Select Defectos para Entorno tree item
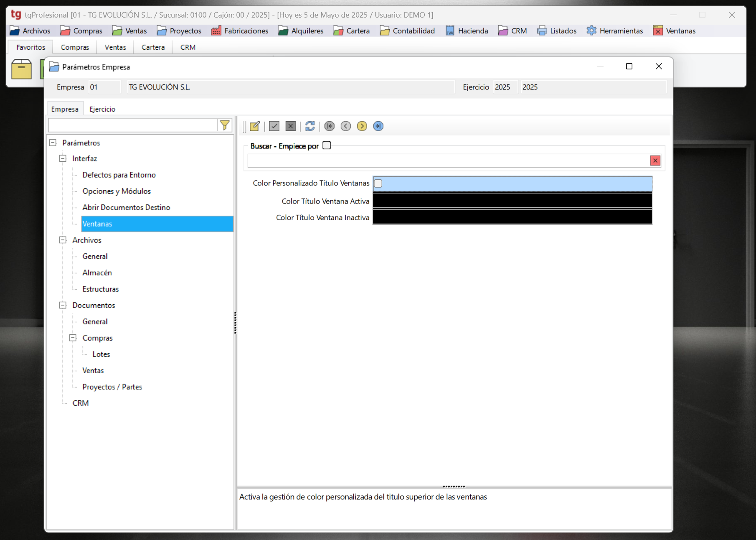 pos(119,175)
